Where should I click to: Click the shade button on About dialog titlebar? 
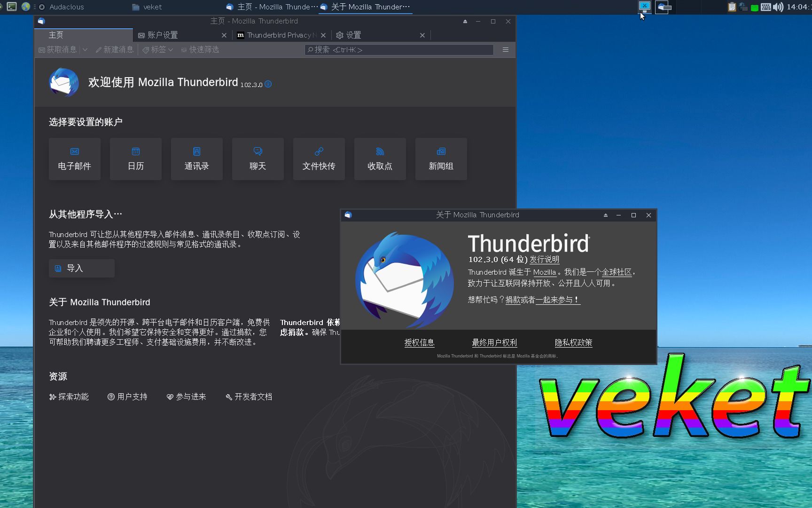pyautogui.click(x=606, y=215)
